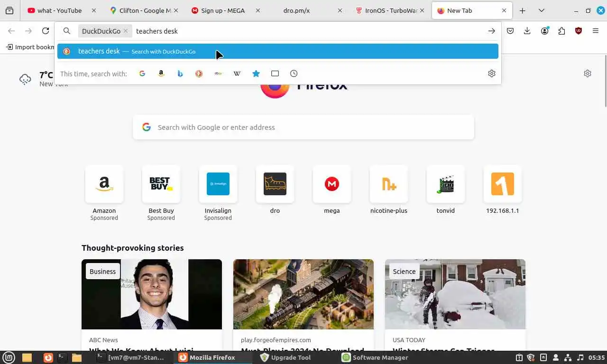This screenshot has width=607, height=364.
Task: Search with Wikipedia one-off engine icon
Action: point(237,73)
